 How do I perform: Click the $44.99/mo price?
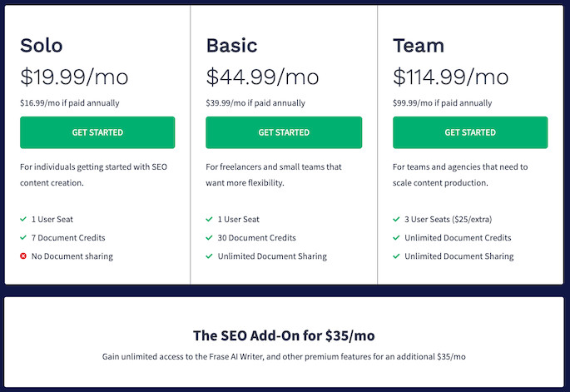click(x=263, y=77)
